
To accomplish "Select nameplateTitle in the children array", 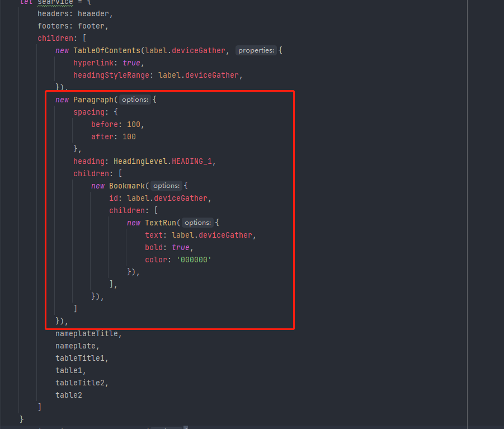I will pos(87,333).
